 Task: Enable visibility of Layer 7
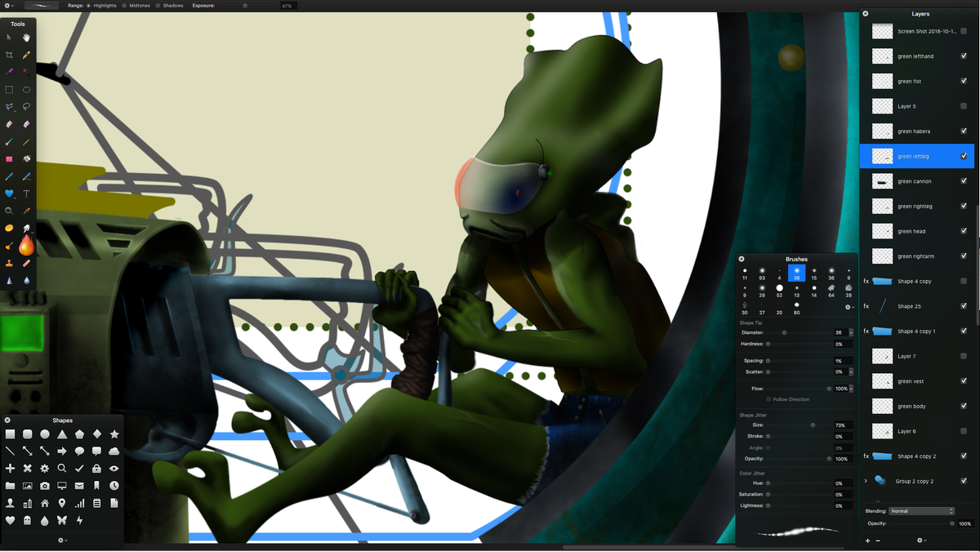point(964,356)
